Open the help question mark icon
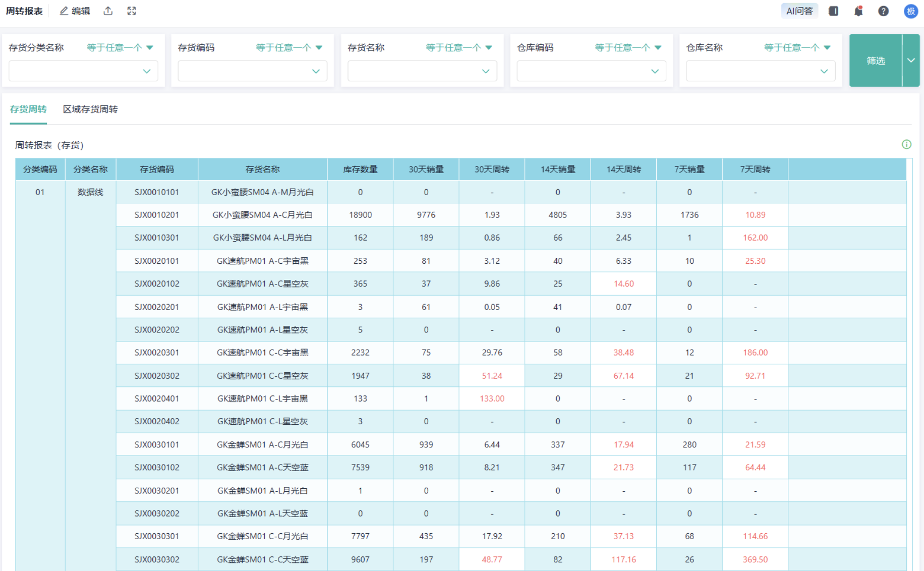924x571 pixels. coord(883,11)
